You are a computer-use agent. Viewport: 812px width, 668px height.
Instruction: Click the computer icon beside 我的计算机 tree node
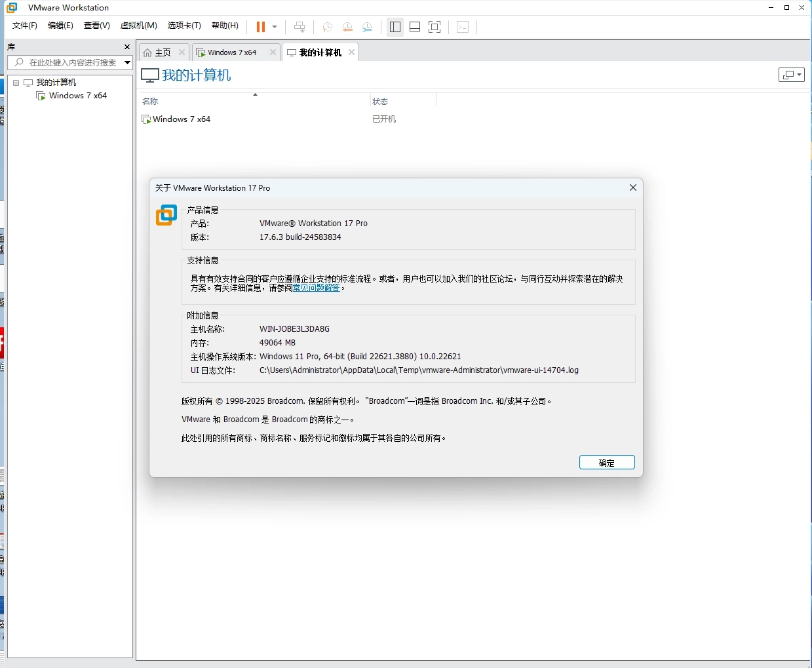(28, 83)
